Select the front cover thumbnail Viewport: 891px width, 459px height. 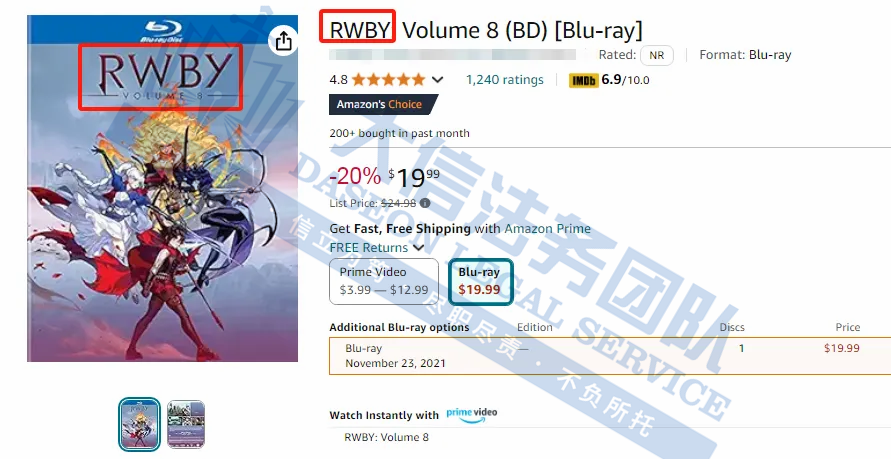pyautogui.click(x=139, y=424)
